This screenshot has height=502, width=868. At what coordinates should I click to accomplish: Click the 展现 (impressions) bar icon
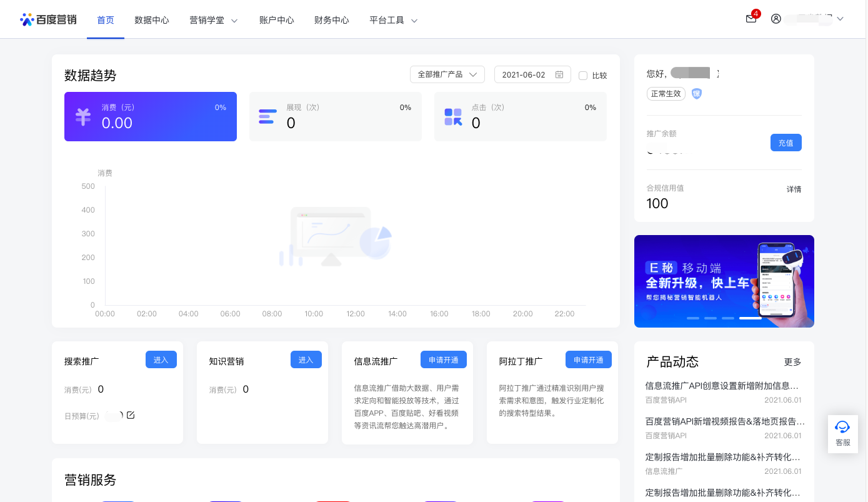pos(267,116)
